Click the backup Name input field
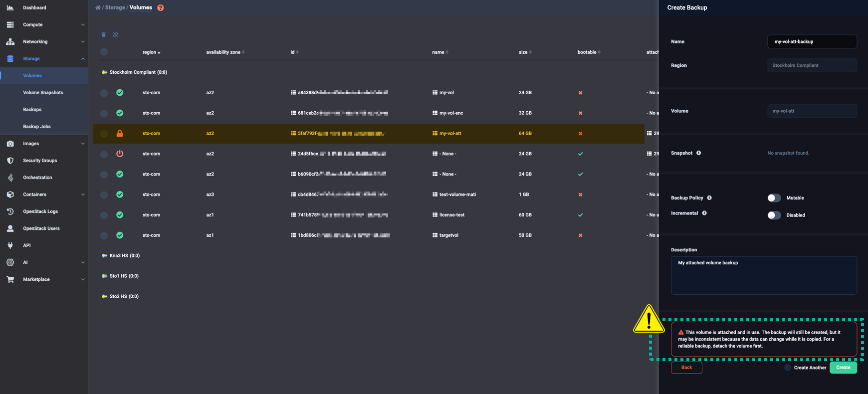The height and width of the screenshot is (394, 868). 812,42
